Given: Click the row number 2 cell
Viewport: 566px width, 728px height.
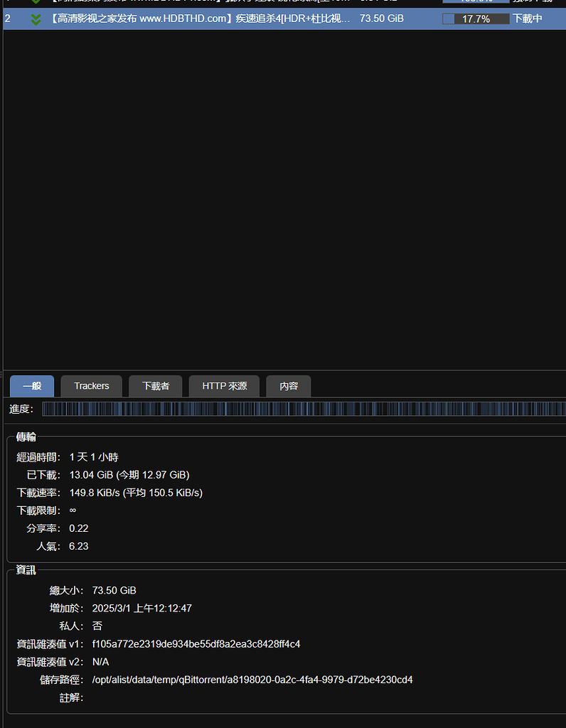Looking at the screenshot, I should [x=7, y=19].
